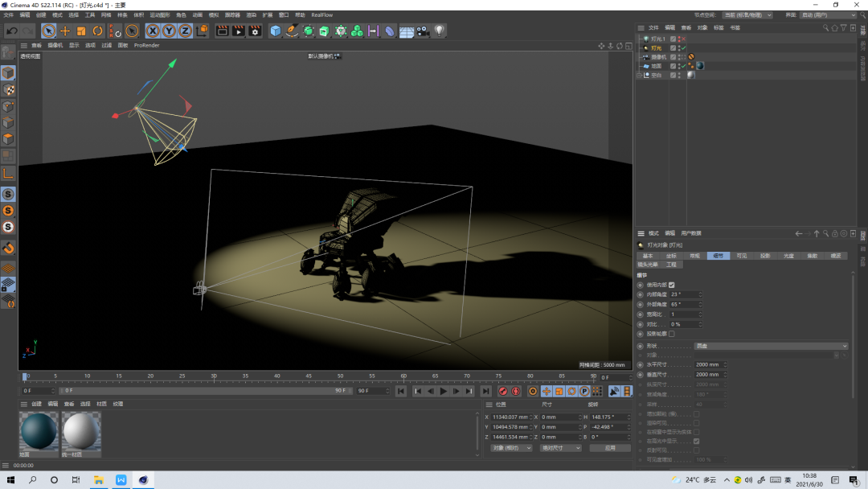Click the PSR reset icon
The height and width of the screenshot is (489, 868).
point(115,31)
